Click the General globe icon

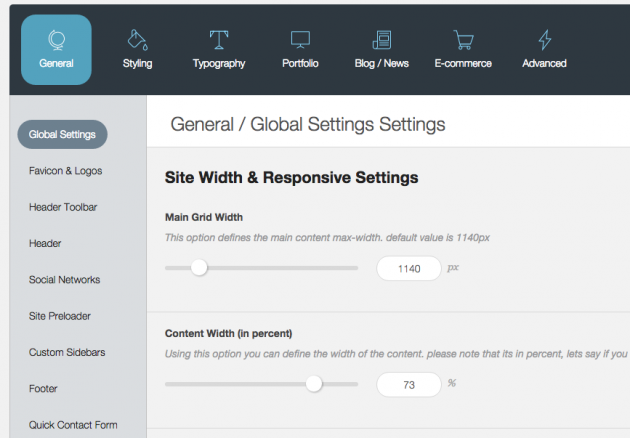click(x=56, y=40)
